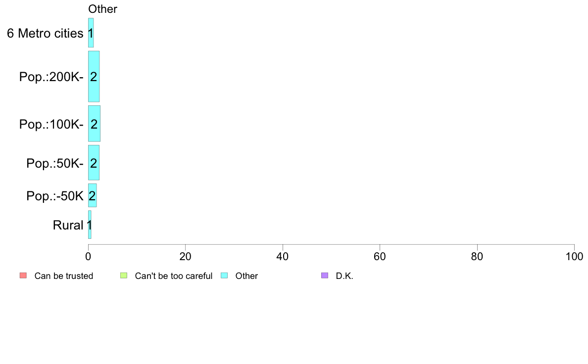The image size is (588, 364).
Task: Click the 100 tick label on x-axis
Action: coord(574,256)
